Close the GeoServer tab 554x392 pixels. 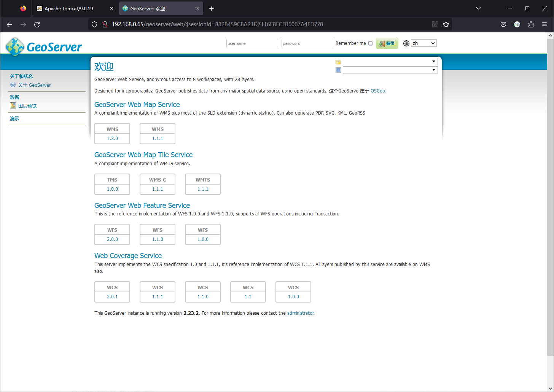(197, 8)
